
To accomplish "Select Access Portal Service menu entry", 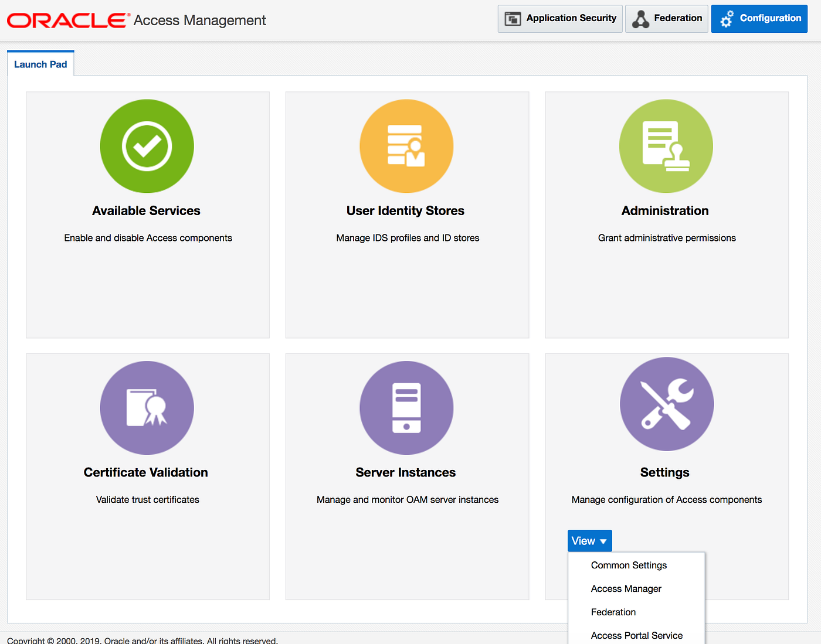I will pos(637,635).
